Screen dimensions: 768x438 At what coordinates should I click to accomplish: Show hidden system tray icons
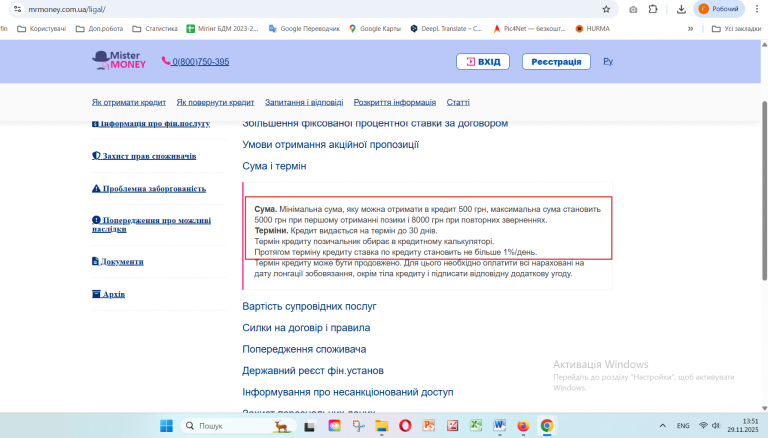click(x=662, y=426)
